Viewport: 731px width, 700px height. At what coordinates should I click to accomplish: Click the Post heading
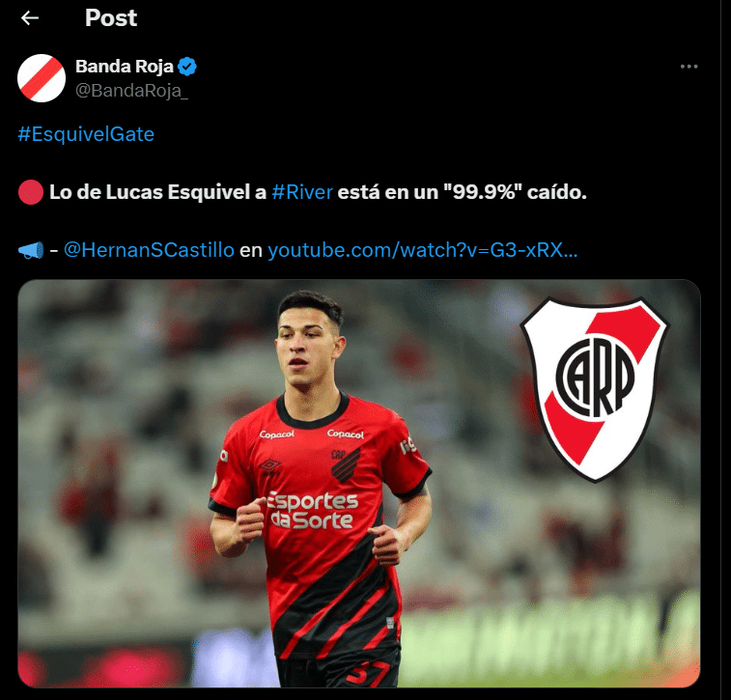click(111, 18)
